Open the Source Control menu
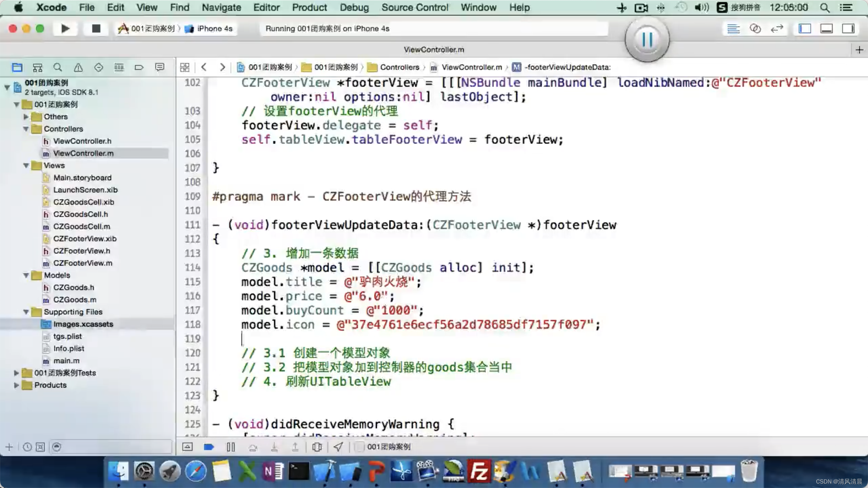This screenshot has width=868, height=488. point(415,7)
